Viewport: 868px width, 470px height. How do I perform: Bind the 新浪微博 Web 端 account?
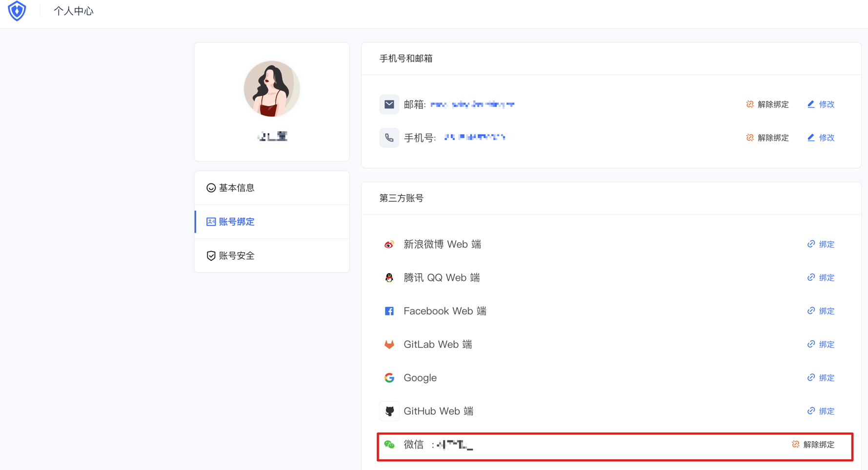(821, 244)
